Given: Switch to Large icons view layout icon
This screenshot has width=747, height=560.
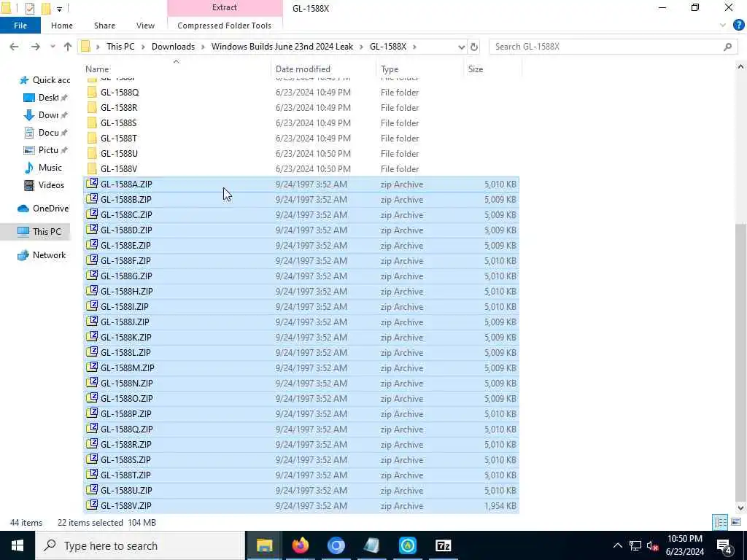Looking at the screenshot, I should point(736,522).
